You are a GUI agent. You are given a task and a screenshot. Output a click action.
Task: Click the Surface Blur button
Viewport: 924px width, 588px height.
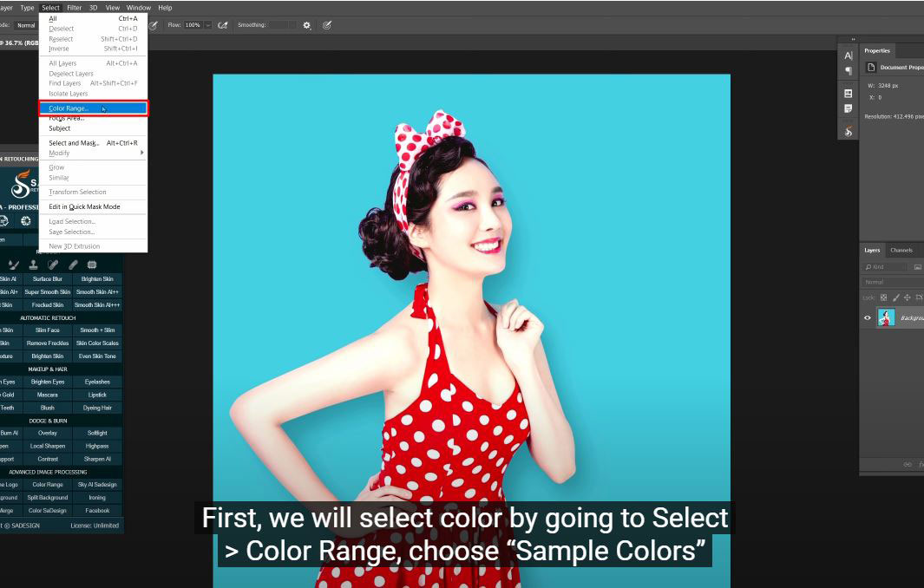48,279
